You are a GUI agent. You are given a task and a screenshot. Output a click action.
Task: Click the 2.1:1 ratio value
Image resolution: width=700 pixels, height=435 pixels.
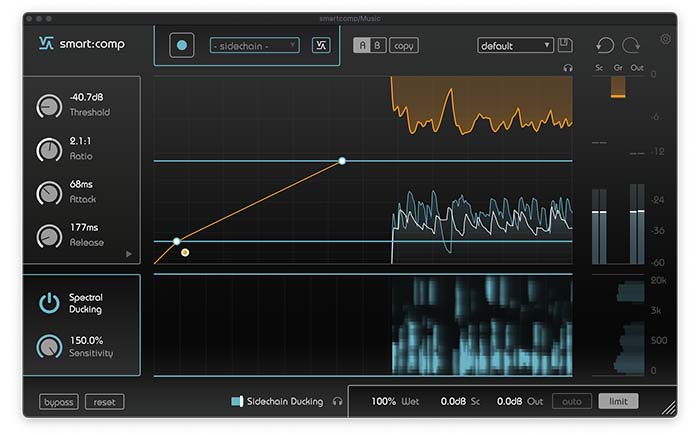80,141
